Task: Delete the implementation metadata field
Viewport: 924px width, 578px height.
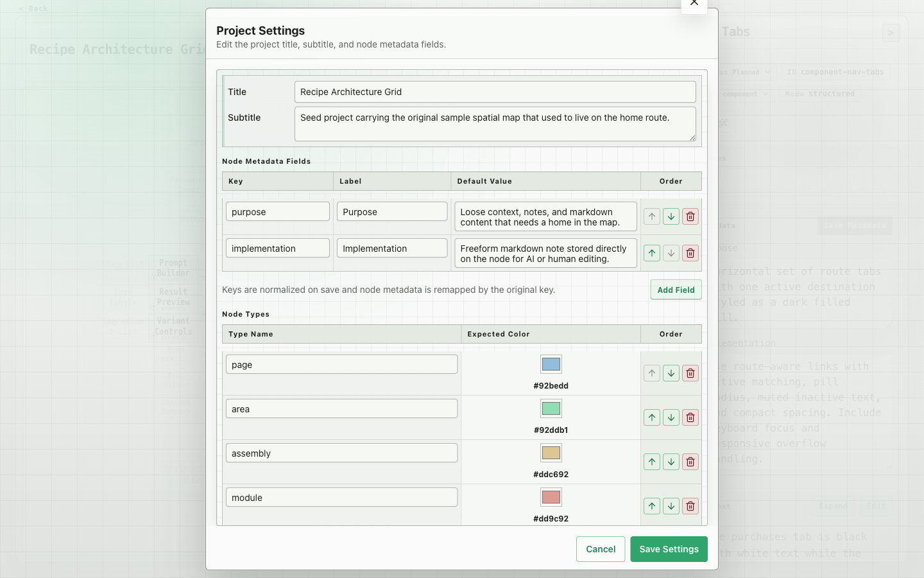Action: coord(690,253)
